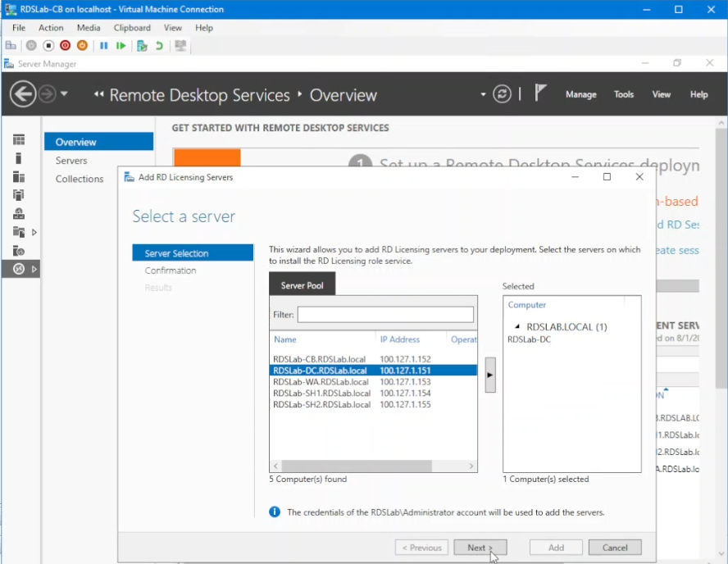Open the All Servers sidebar icon

point(20,175)
